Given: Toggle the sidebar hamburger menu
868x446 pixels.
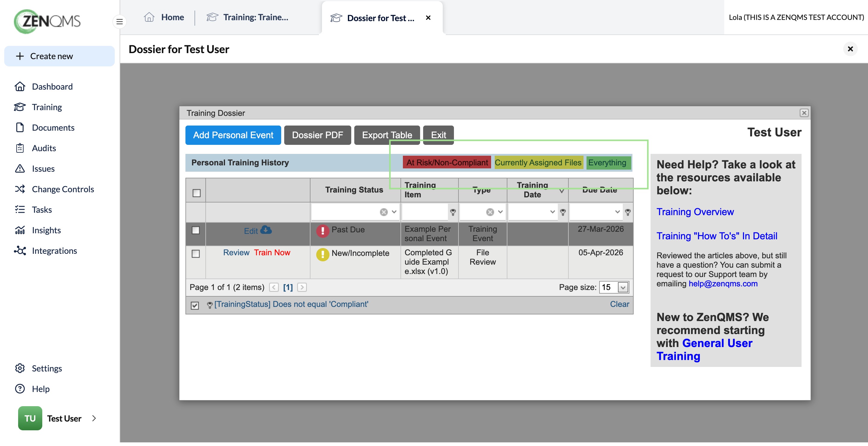Looking at the screenshot, I should 119,21.
